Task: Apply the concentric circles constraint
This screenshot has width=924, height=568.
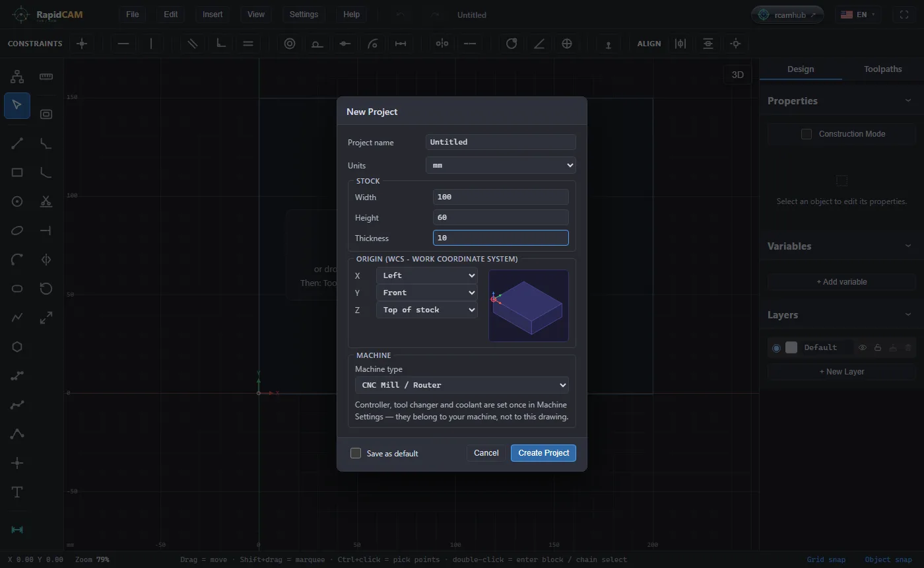Action: [290, 44]
